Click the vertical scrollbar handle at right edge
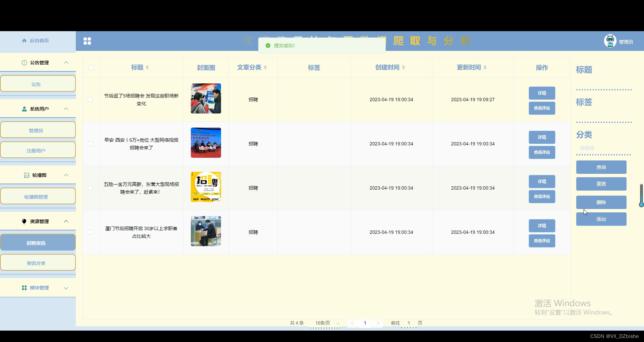This screenshot has height=342, width=644. click(x=641, y=196)
